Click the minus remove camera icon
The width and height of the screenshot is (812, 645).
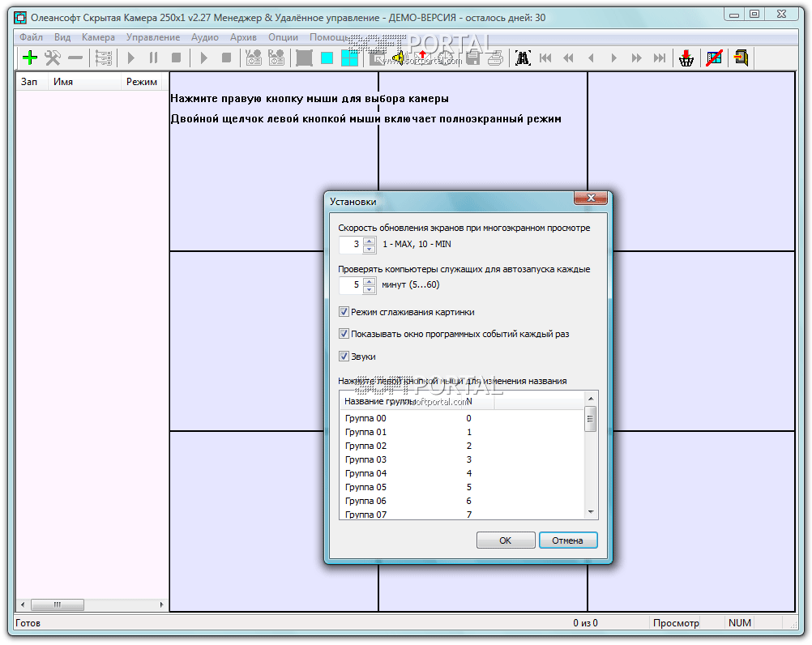(75, 58)
